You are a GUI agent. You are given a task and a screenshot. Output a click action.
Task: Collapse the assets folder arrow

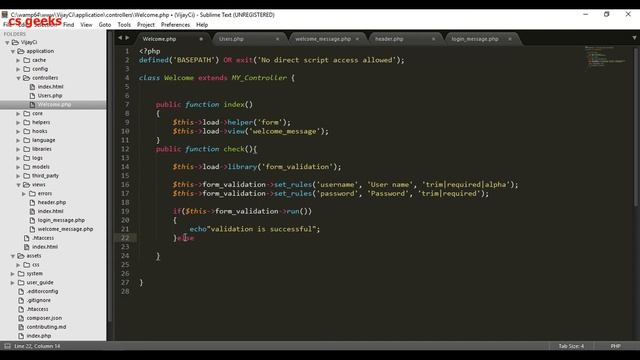(x=13, y=256)
